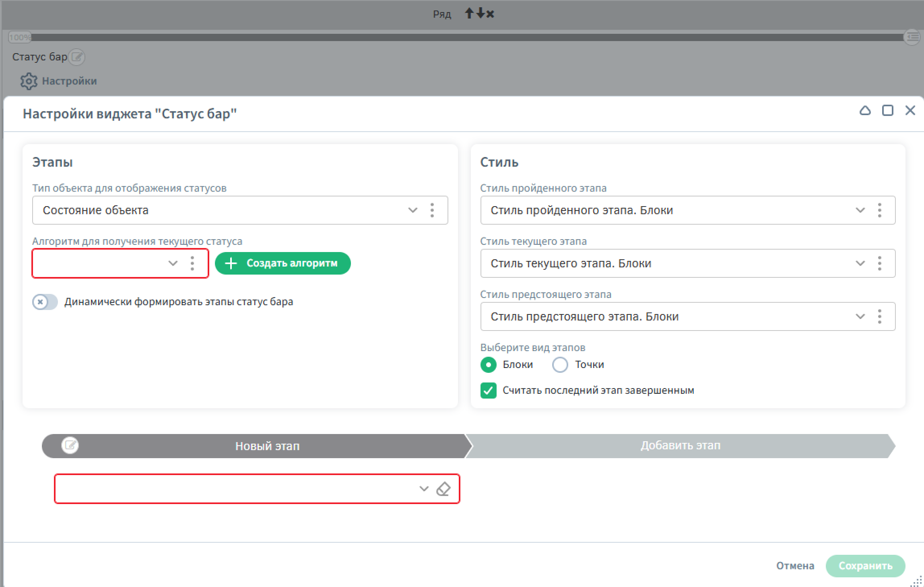The width and height of the screenshot is (924, 587).
Task: Open the Настройки gear icon
Action: 29,81
